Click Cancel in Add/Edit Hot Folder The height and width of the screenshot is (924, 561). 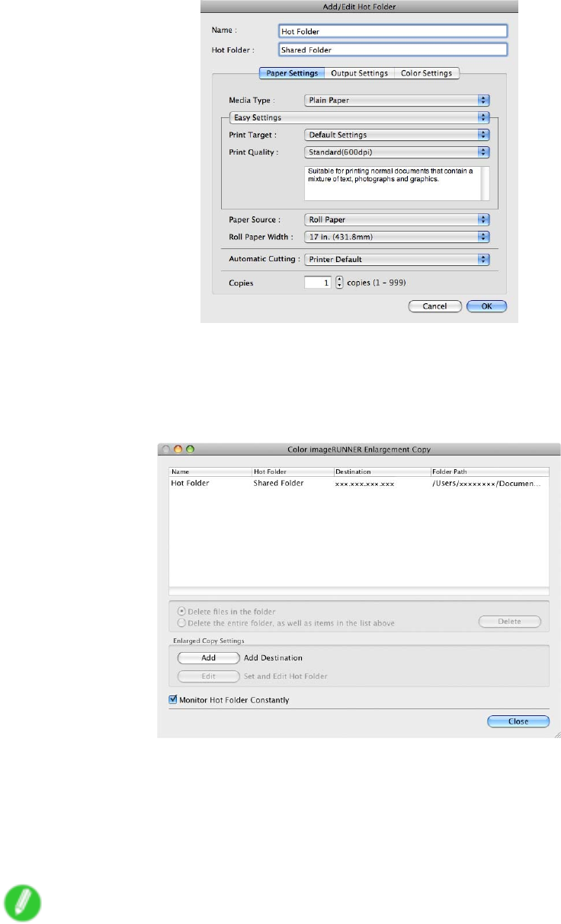pyautogui.click(x=435, y=306)
